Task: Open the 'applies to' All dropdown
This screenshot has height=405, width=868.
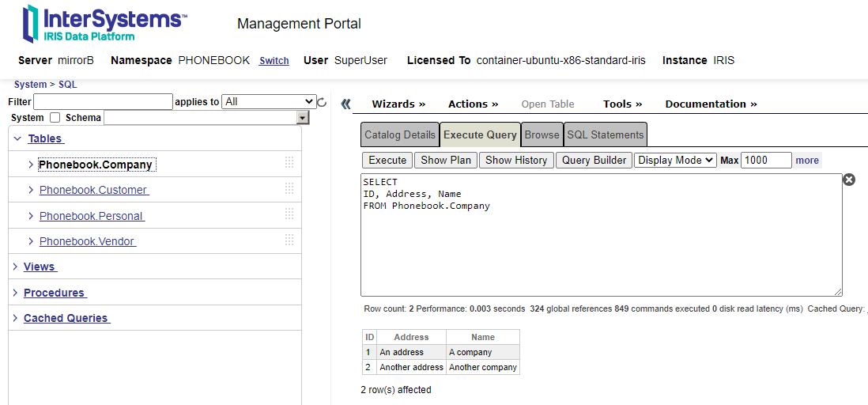Action: coord(269,101)
